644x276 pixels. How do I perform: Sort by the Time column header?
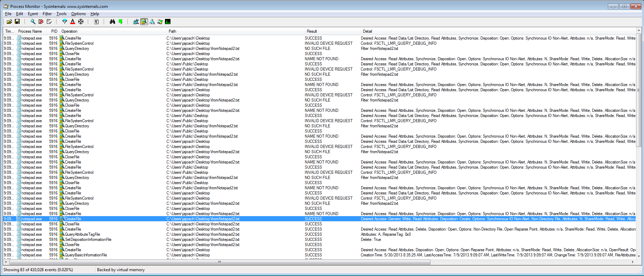pos(9,31)
